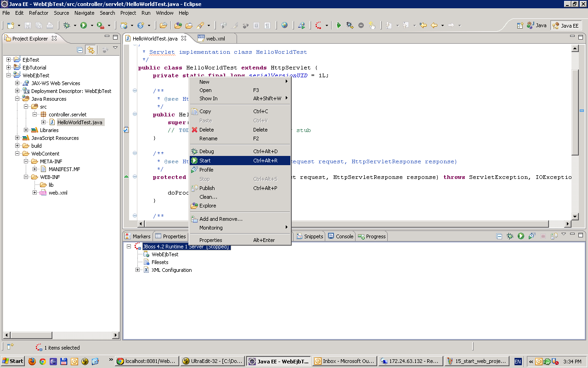The height and width of the screenshot is (368, 588).
Task: Click the Debug icon in the Servers view
Action: (x=510, y=236)
